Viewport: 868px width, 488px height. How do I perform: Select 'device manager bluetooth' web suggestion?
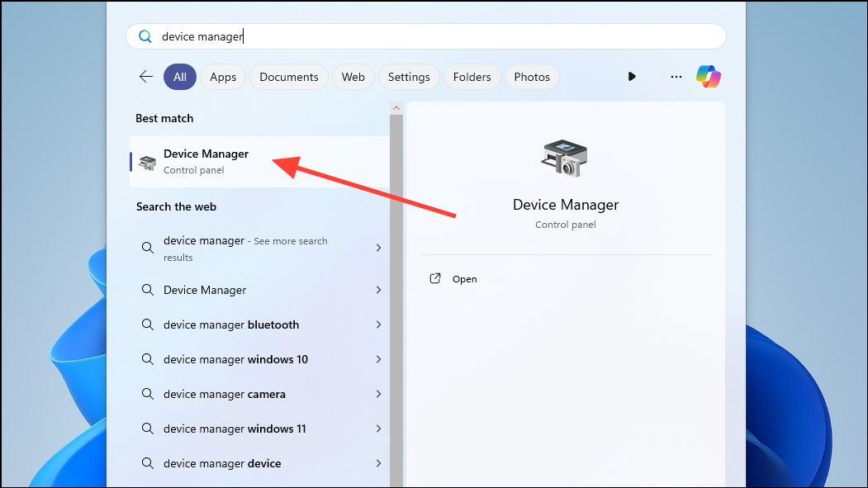tap(259, 325)
